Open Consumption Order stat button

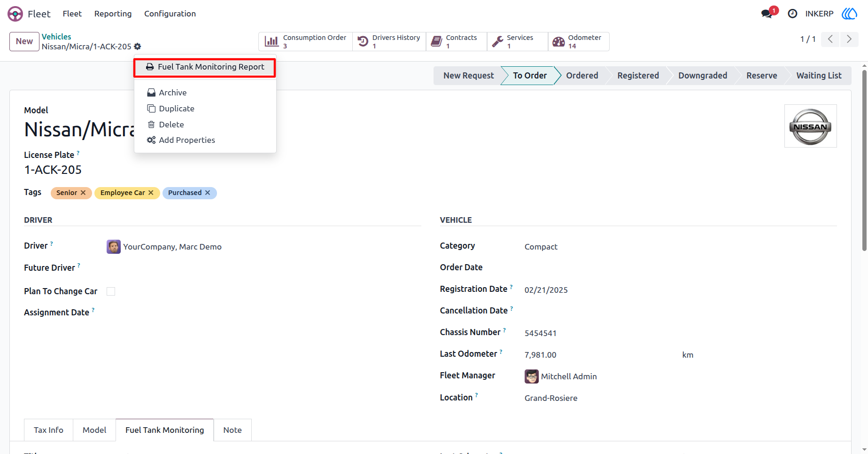[x=306, y=41]
